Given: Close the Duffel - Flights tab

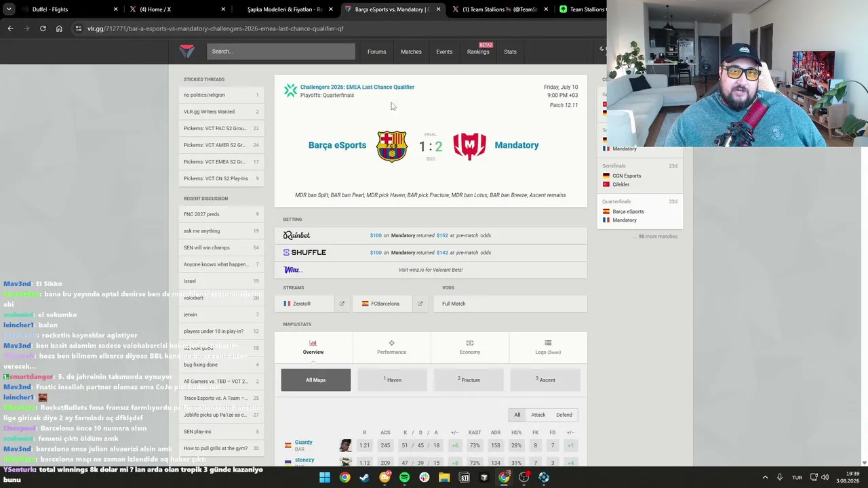Looking at the screenshot, I should tap(115, 9).
